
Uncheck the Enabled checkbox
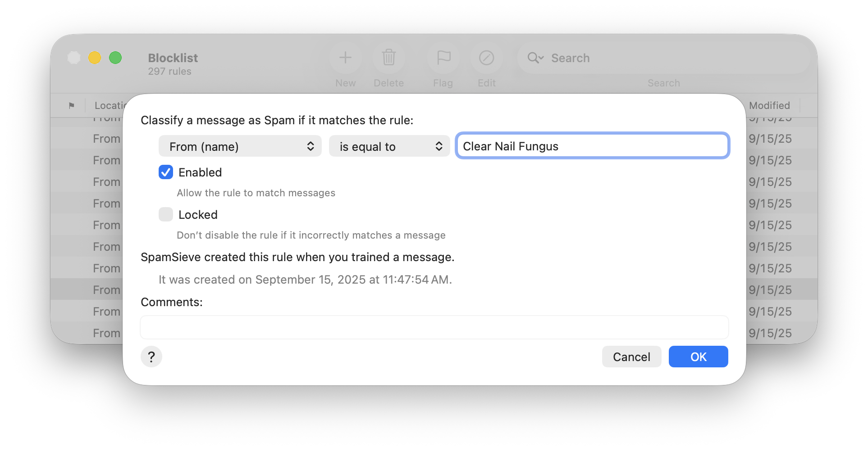(x=166, y=172)
